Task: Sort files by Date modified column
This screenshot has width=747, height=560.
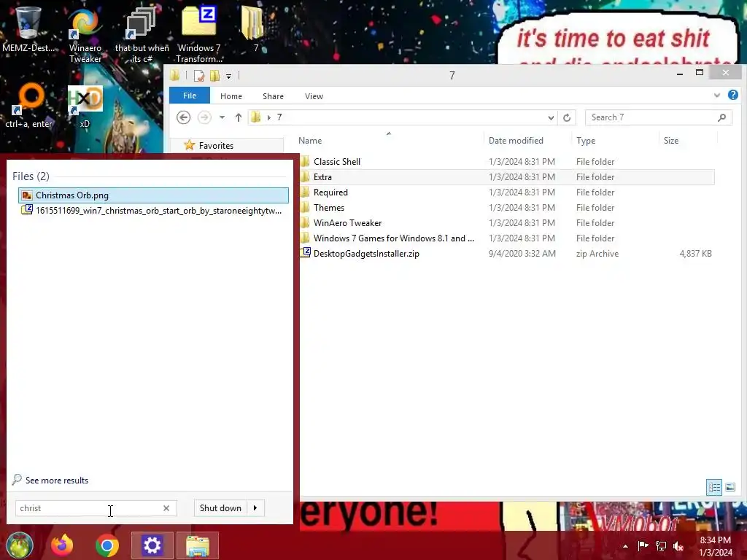Action: [x=516, y=141]
